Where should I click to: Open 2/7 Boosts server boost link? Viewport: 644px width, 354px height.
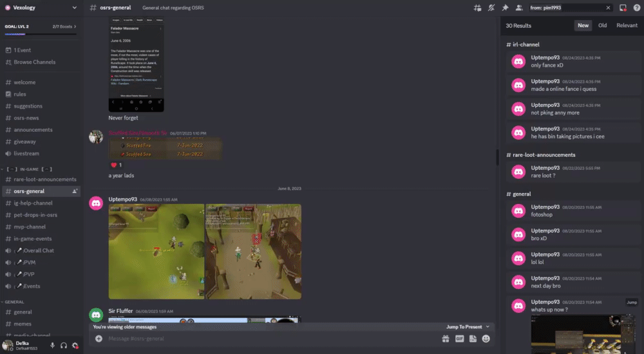point(64,26)
